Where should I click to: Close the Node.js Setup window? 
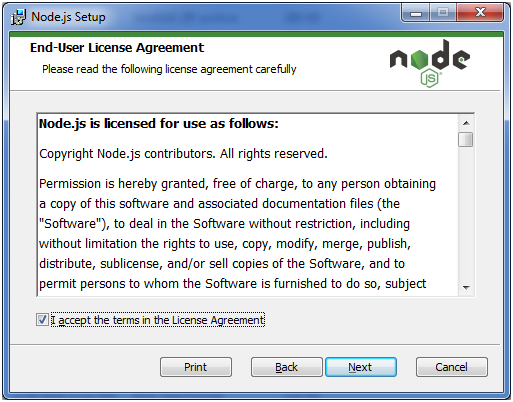[480, 13]
